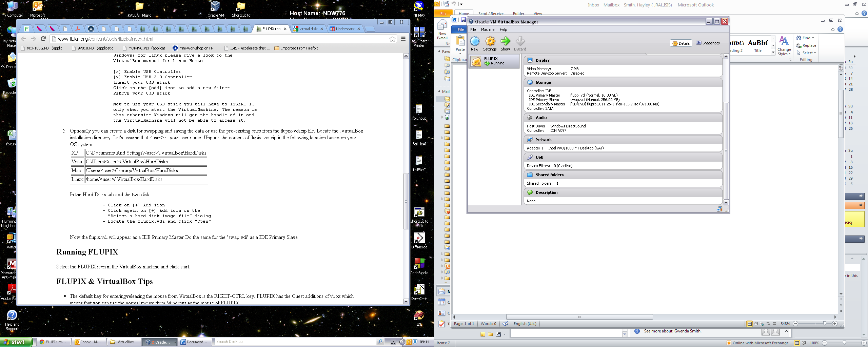
Task: Click the Storage section disk icon
Action: point(530,82)
